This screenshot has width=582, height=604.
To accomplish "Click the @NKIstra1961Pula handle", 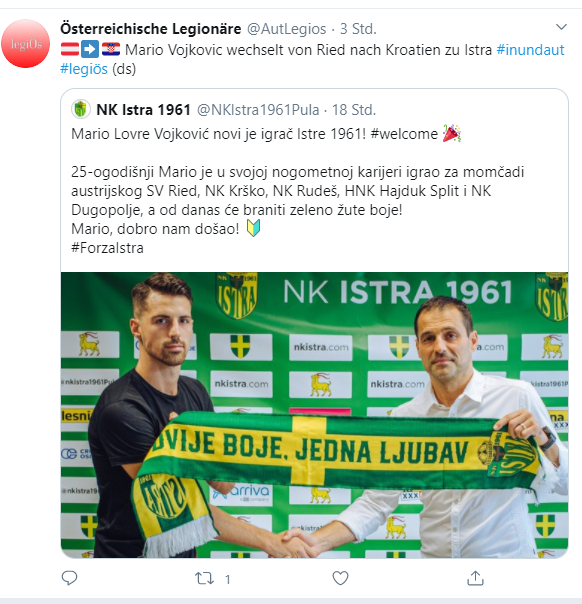I will pos(258,110).
